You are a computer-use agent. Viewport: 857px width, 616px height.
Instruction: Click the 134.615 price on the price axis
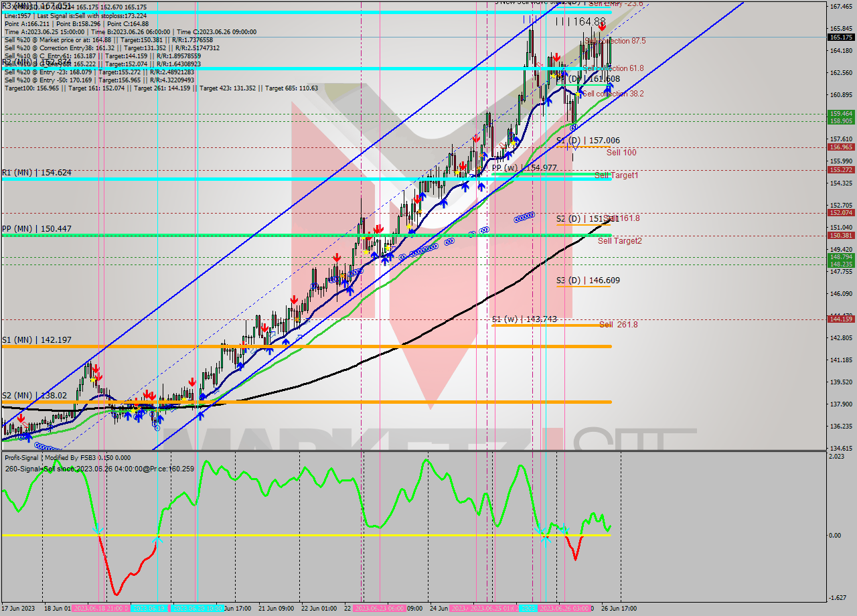(840, 448)
